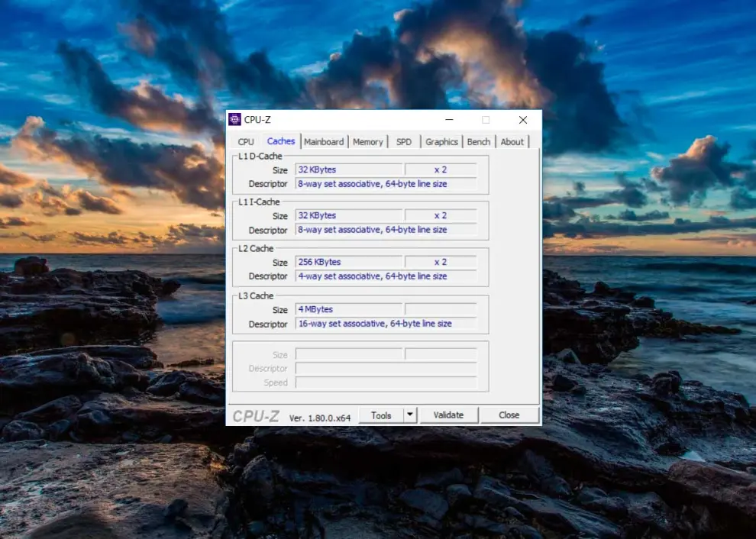Image resolution: width=756 pixels, height=539 pixels.
Task: Open the Mainboard tab
Action: (324, 141)
